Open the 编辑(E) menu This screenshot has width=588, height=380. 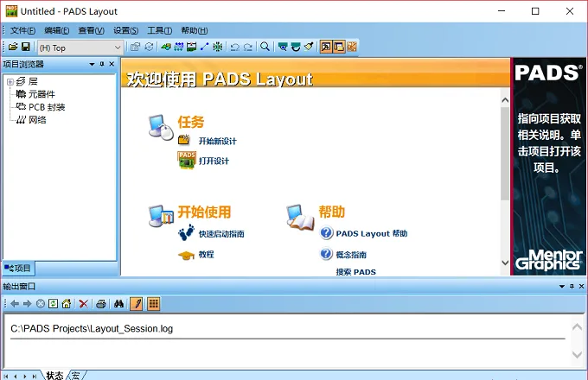[56, 30]
